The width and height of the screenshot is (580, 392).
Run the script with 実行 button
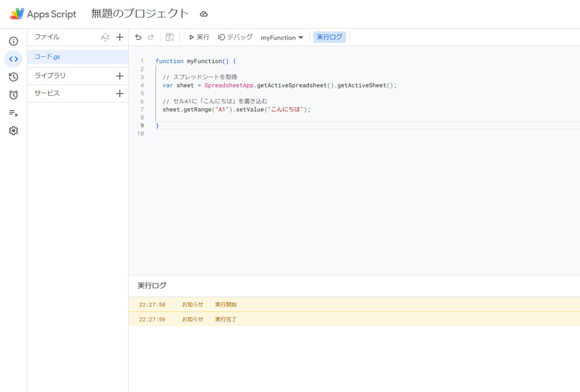(x=199, y=37)
